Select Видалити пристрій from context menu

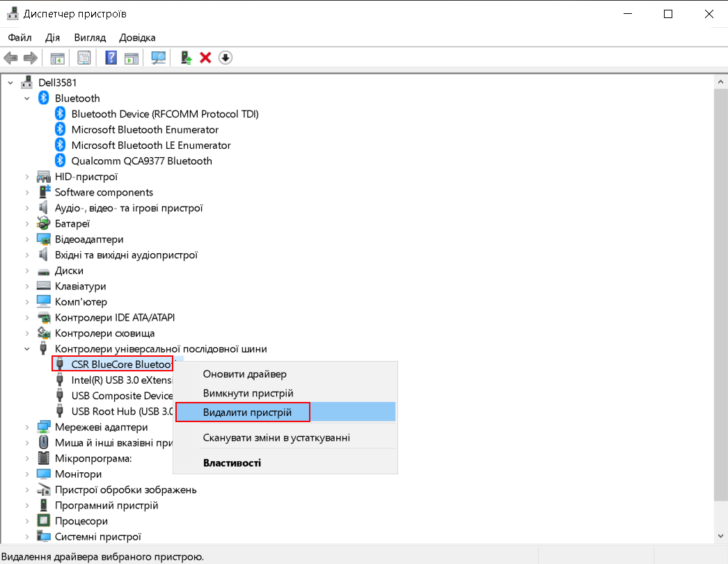point(246,412)
